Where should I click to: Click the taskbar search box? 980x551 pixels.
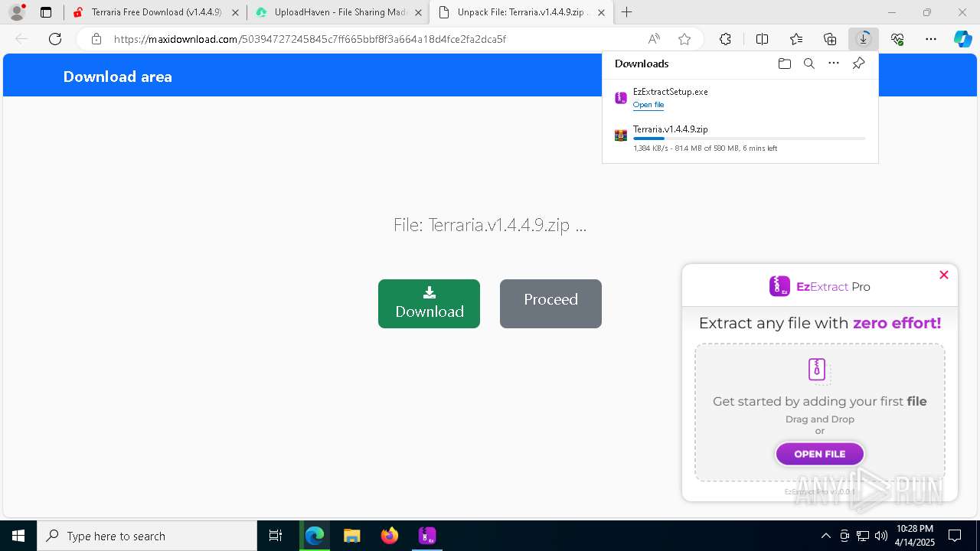(147, 536)
